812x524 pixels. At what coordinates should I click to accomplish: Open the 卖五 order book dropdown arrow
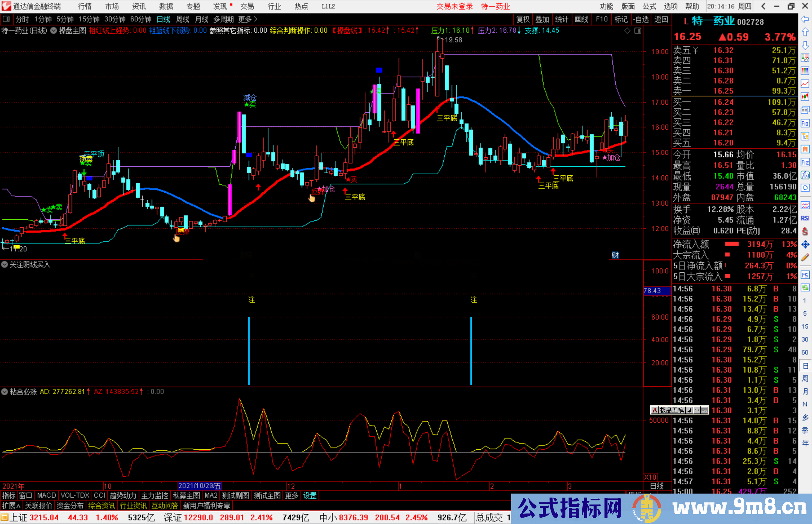695,50
